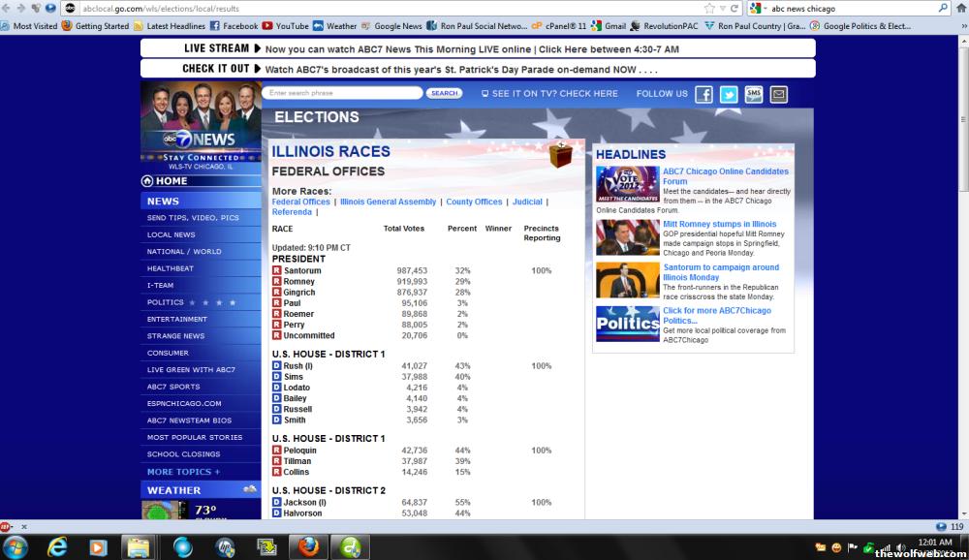Open the Home sidebar menu item
The height and width of the screenshot is (560, 969).
pos(172,181)
